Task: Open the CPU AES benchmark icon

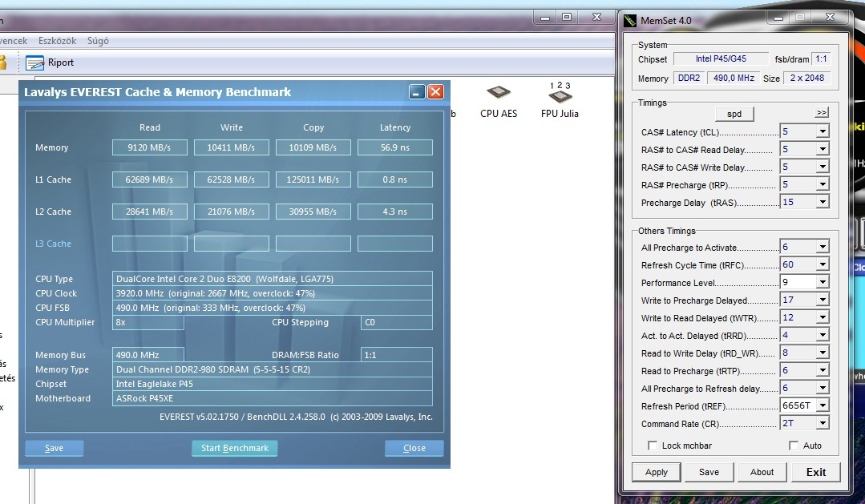Action: click(498, 102)
